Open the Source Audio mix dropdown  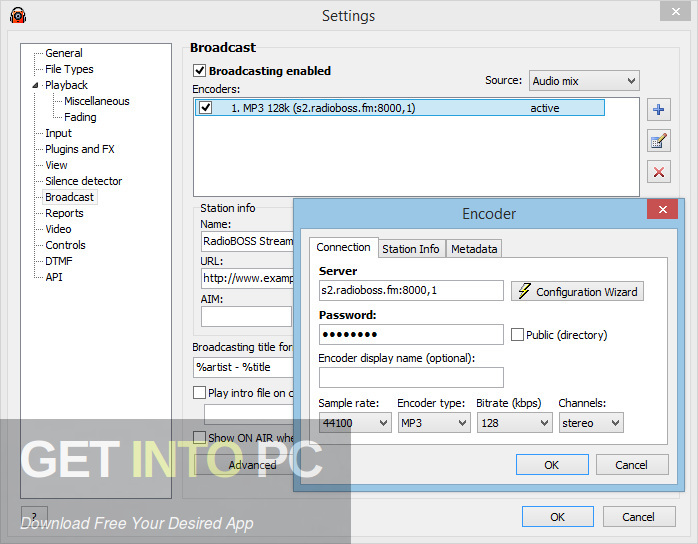[x=584, y=81]
